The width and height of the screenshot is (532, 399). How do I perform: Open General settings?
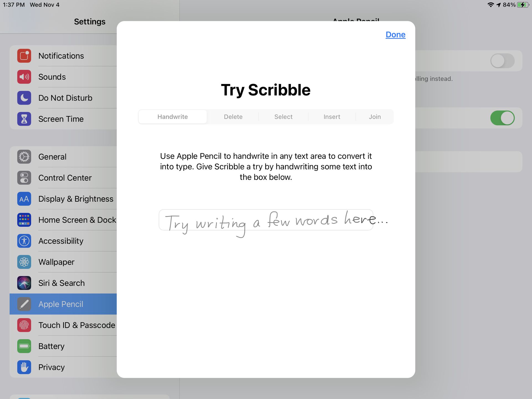click(63, 157)
